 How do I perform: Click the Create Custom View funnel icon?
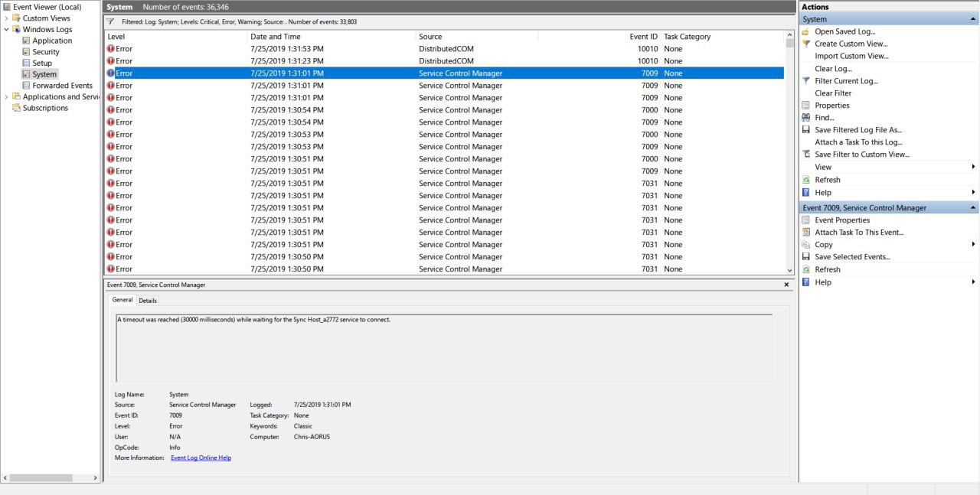click(x=806, y=44)
